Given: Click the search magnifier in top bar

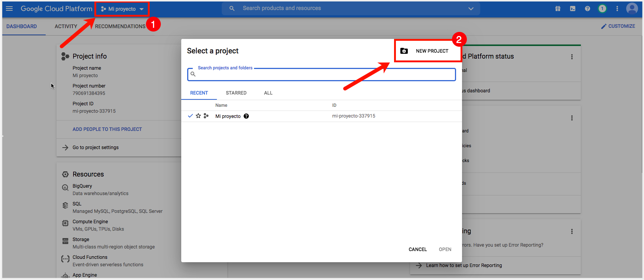Looking at the screenshot, I should coord(232,8).
